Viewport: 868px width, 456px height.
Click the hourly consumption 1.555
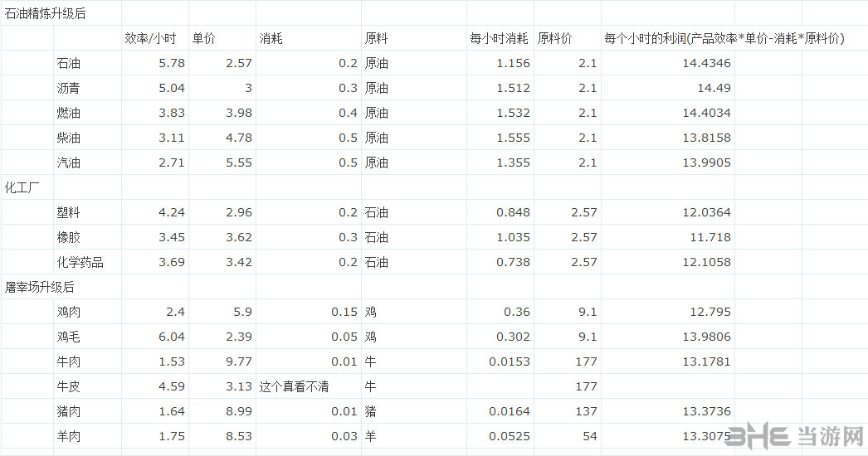pos(513,138)
